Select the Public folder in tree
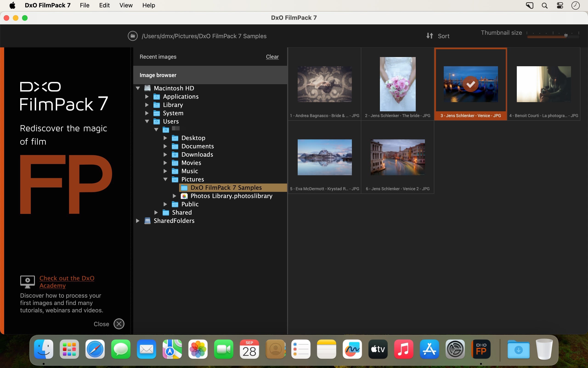The height and width of the screenshot is (368, 588). tap(190, 204)
